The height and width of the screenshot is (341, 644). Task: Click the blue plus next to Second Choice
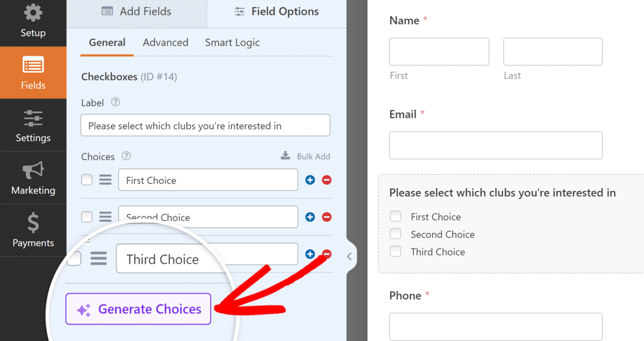310,217
